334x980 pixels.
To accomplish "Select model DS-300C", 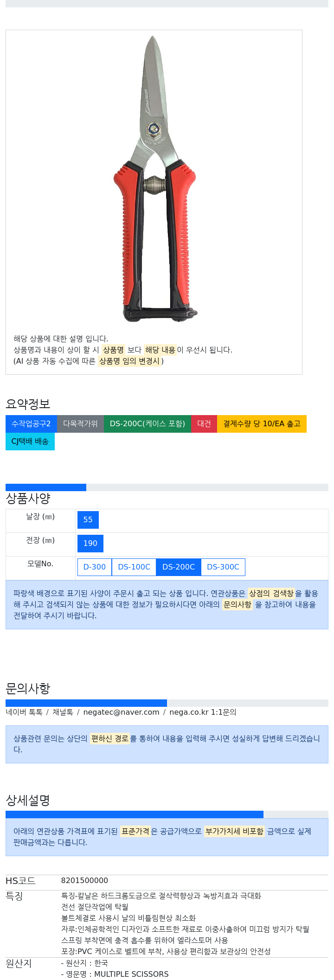I will (x=223, y=567).
